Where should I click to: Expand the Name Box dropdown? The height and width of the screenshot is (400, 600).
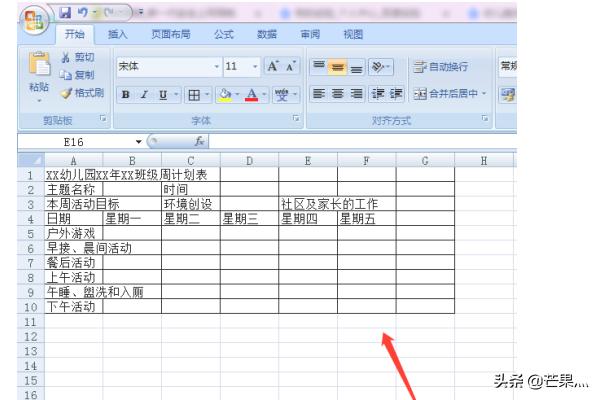click(138, 142)
